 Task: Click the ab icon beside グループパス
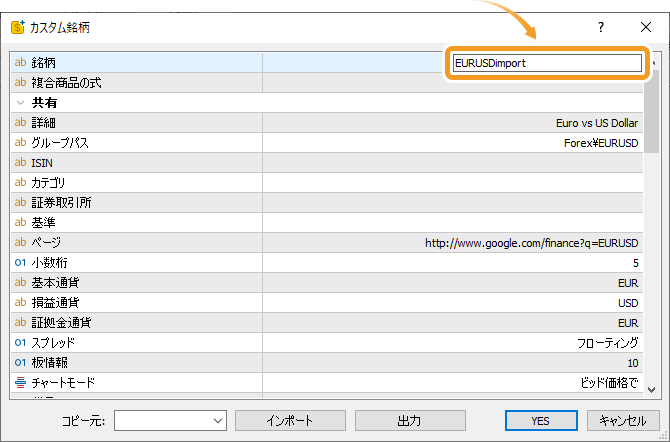tap(21, 142)
